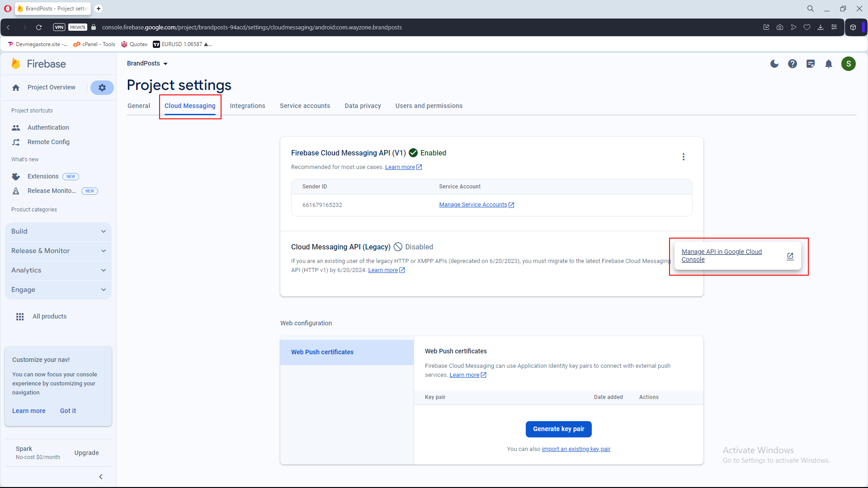
Task: Open the help question mark icon
Action: click(793, 64)
